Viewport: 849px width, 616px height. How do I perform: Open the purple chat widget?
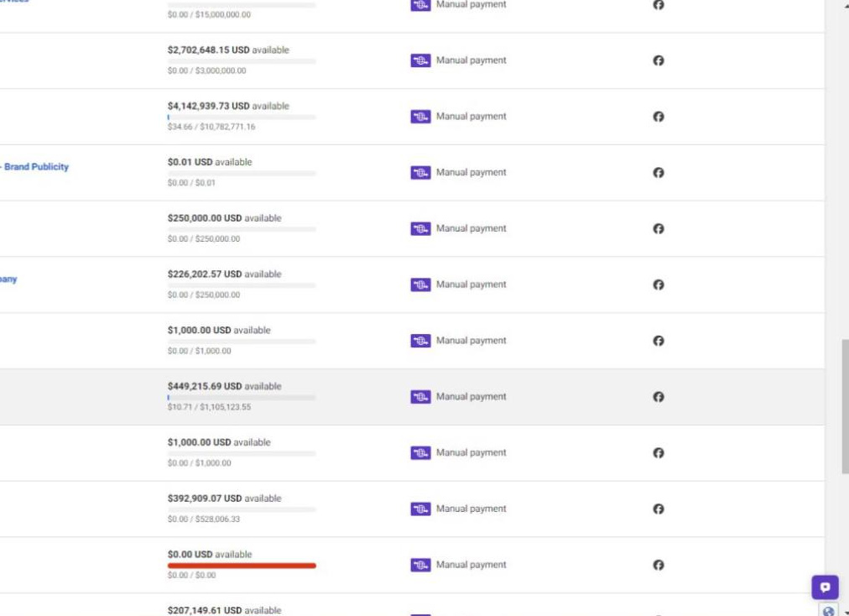click(825, 587)
